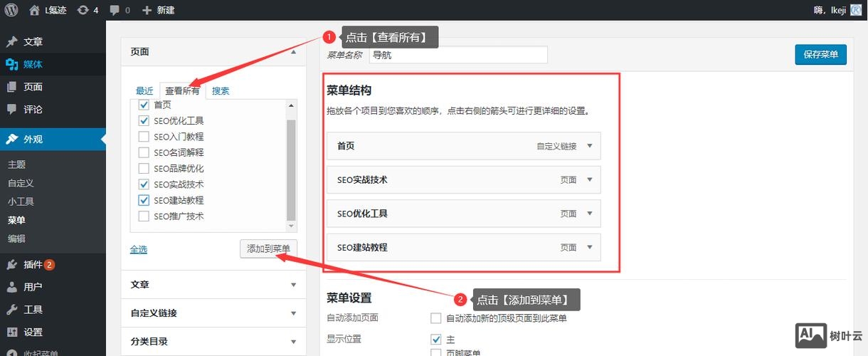
Task: Open the comments bubble icon in the admin bar
Action: point(115,10)
